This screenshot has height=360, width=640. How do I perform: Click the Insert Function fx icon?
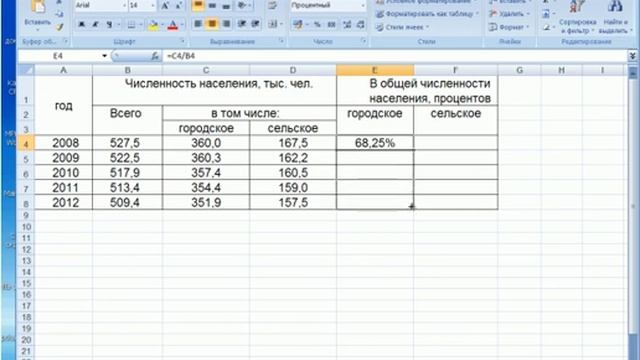pos(155,56)
